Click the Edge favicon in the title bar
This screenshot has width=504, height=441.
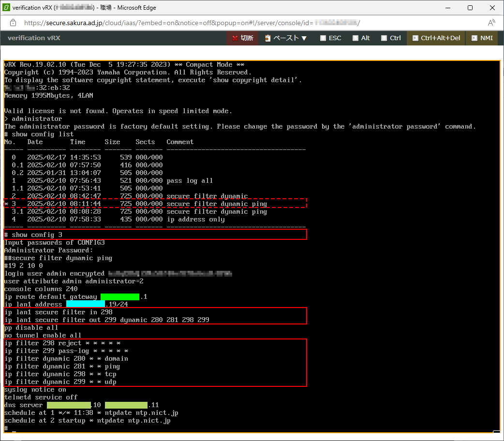pos(7,7)
